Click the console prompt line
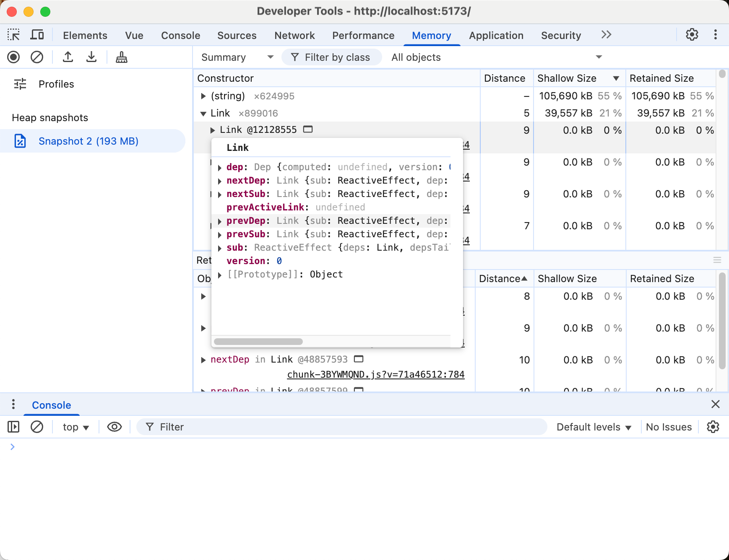 coord(364,447)
